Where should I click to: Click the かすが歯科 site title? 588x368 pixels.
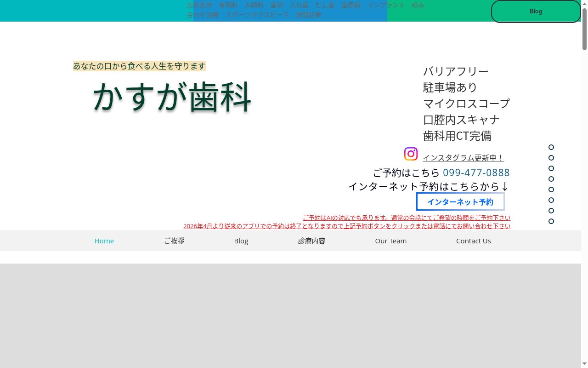pos(172,96)
